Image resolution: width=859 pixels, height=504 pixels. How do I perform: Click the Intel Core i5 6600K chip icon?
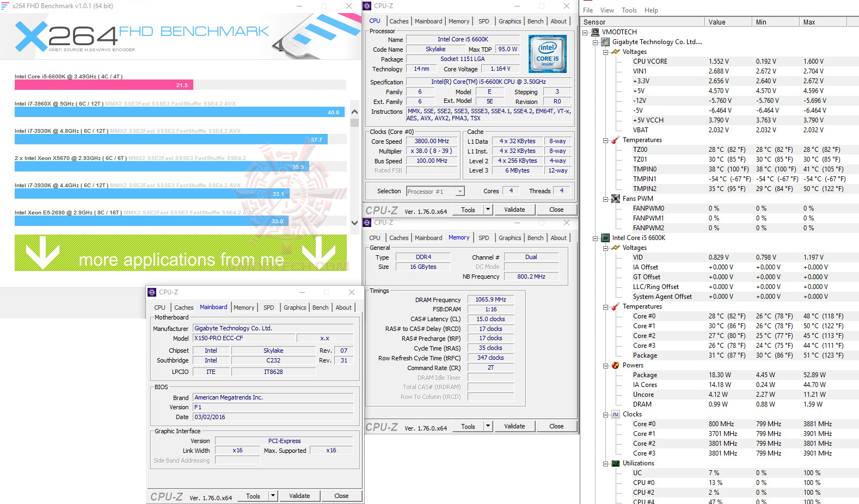tap(605, 238)
